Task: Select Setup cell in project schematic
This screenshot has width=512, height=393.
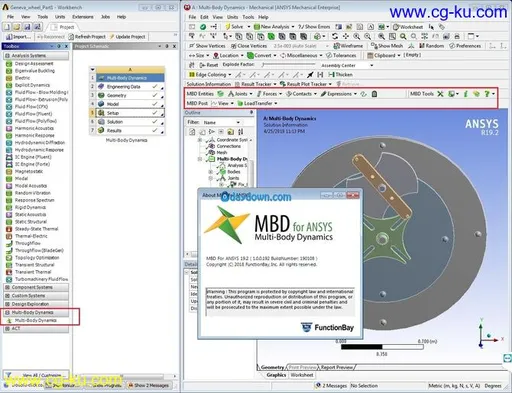Action: pyautogui.click(x=130, y=113)
